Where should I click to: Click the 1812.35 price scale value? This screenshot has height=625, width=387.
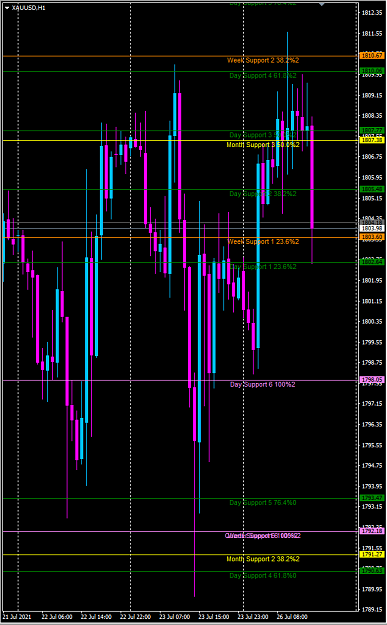[373, 13]
